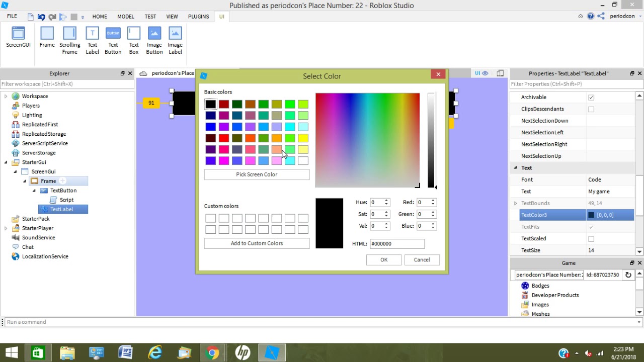Viewport: 644px width, 362px height.
Task: Collapse the StarterGui tree node
Action: (6, 162)
